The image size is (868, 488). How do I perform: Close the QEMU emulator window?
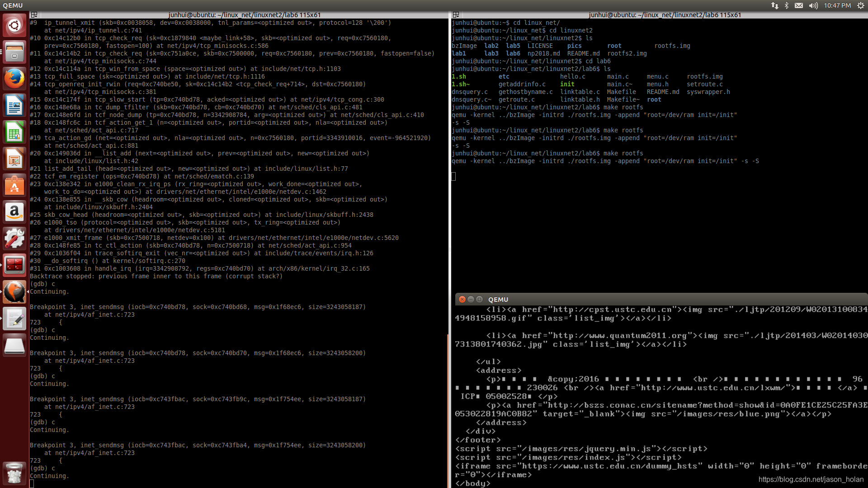point(462,299)
